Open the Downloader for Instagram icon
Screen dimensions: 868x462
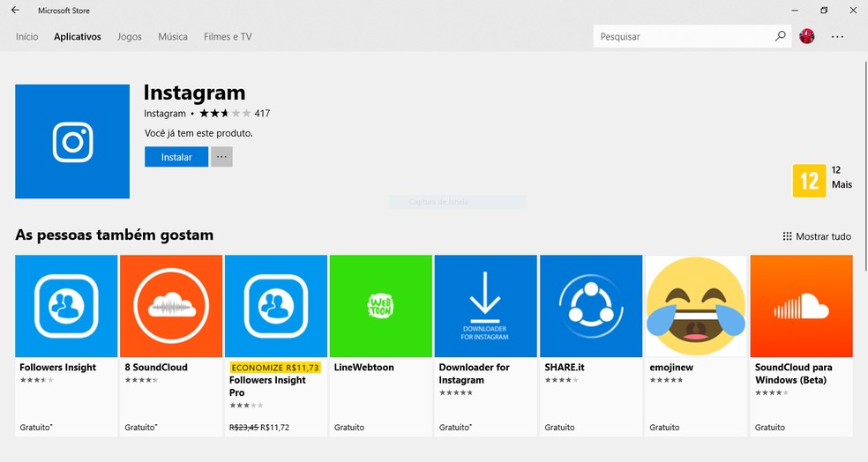coord(485,306)
